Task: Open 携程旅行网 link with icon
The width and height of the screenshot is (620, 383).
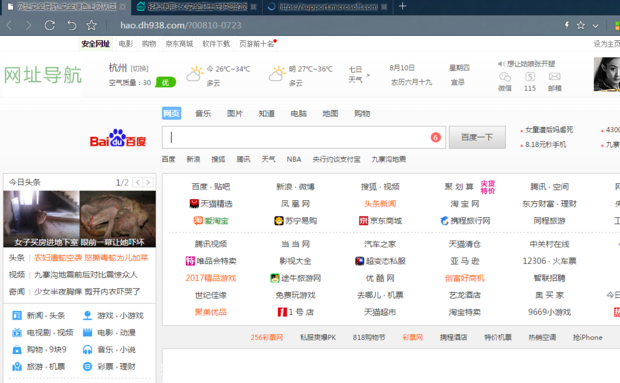Action: pos(465,221)
